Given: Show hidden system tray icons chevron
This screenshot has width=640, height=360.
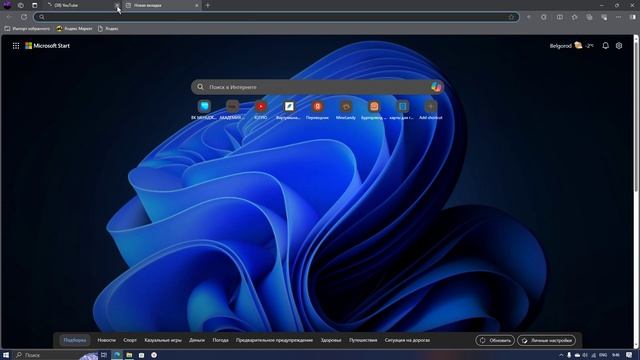Looking at the screenshot, I should point(561,355).
